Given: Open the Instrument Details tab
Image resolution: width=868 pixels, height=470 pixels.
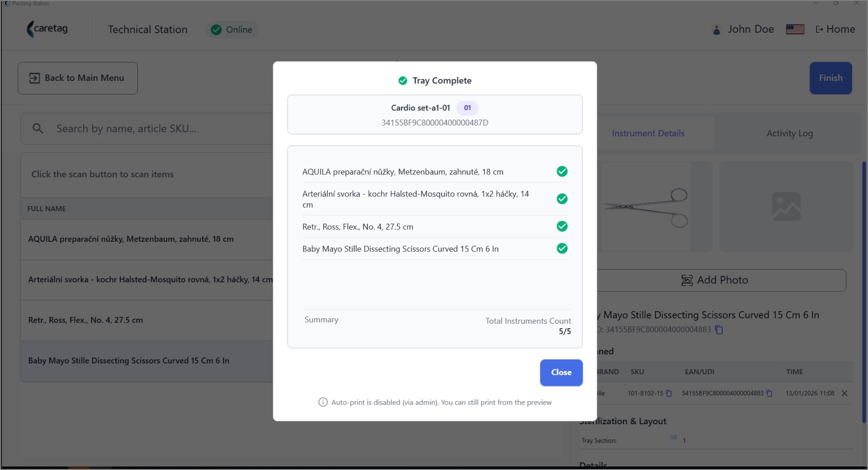Looking at the screenshot, I should click(648, 133).
